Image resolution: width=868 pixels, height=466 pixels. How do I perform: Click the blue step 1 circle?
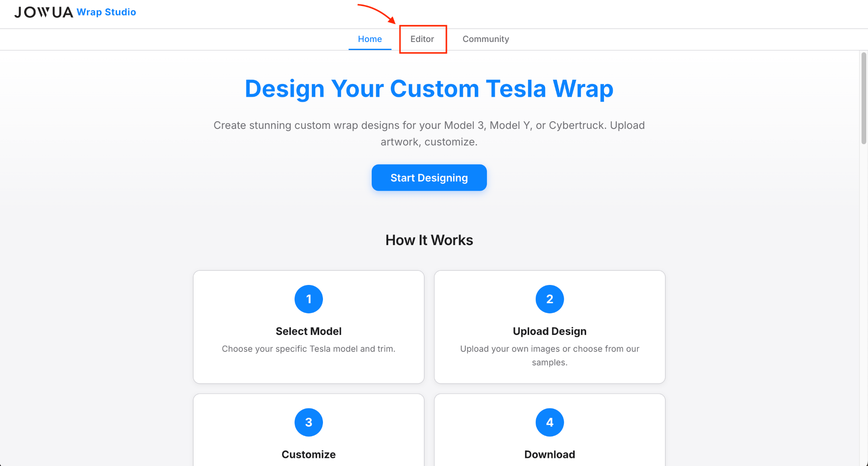click(x=308, y=299)
